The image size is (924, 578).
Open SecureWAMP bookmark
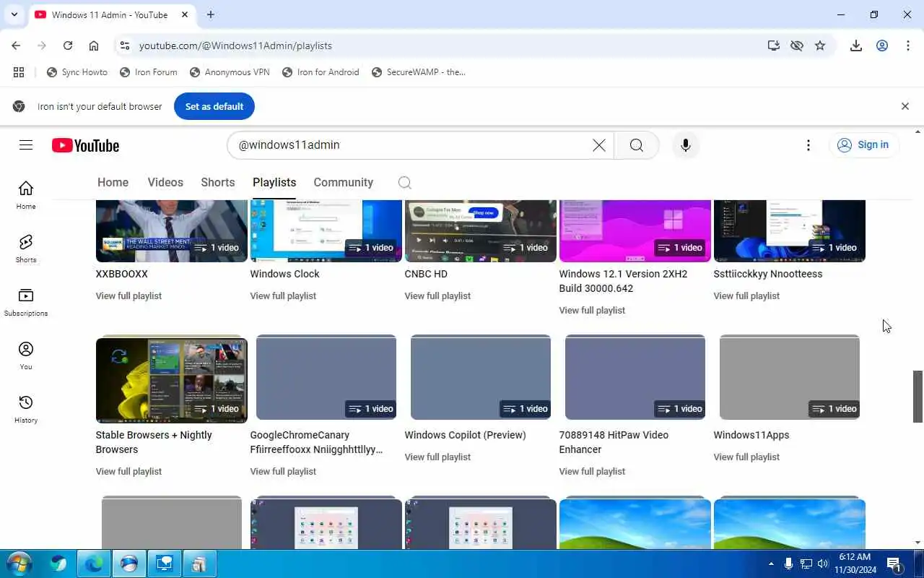tap(419, 72)
